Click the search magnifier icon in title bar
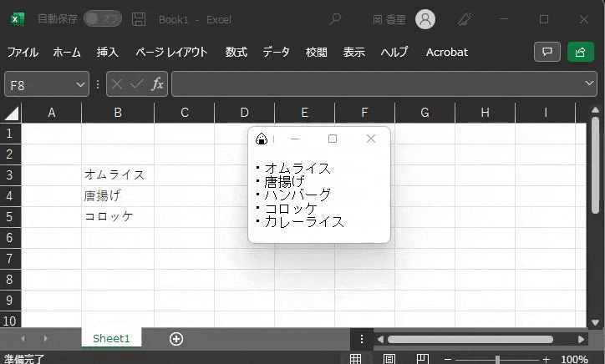The height and width of the screenshot is (364, 605). coord(335,19)
